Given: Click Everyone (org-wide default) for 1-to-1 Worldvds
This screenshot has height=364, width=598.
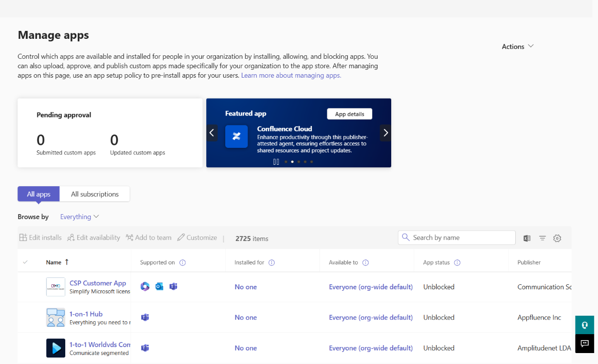Looking at the screenshot, I should (x=371, y=348).
